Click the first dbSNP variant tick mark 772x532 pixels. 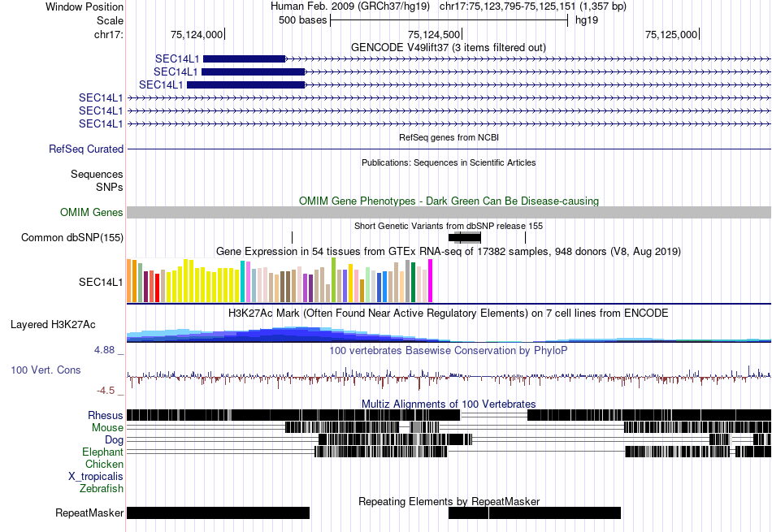tap(292, 238)
